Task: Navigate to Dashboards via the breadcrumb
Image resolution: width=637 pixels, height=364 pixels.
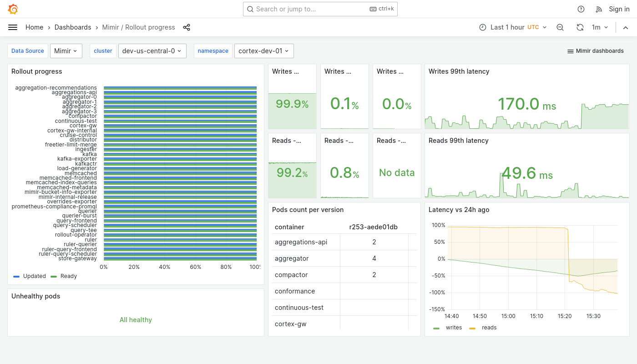Action: (73, 27)
